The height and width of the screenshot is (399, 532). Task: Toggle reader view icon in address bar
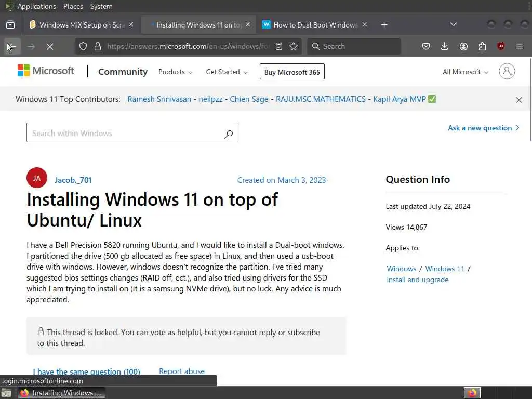[x=279, y=46]
